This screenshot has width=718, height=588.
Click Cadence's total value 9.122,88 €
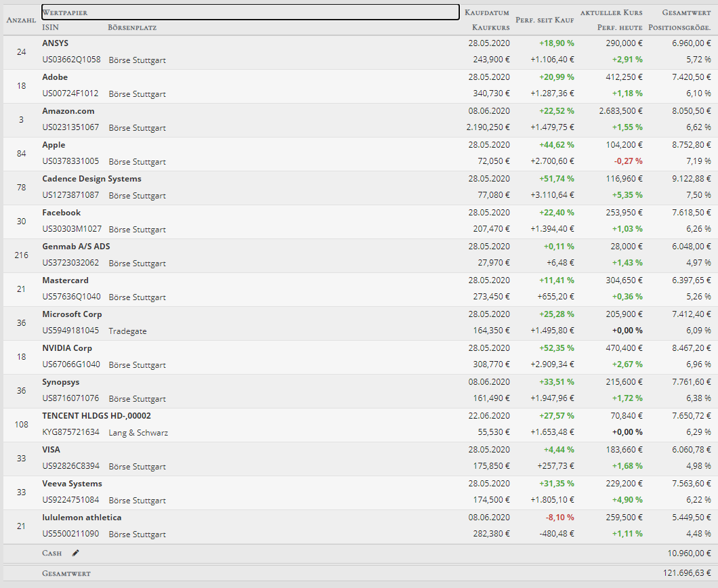692,179
